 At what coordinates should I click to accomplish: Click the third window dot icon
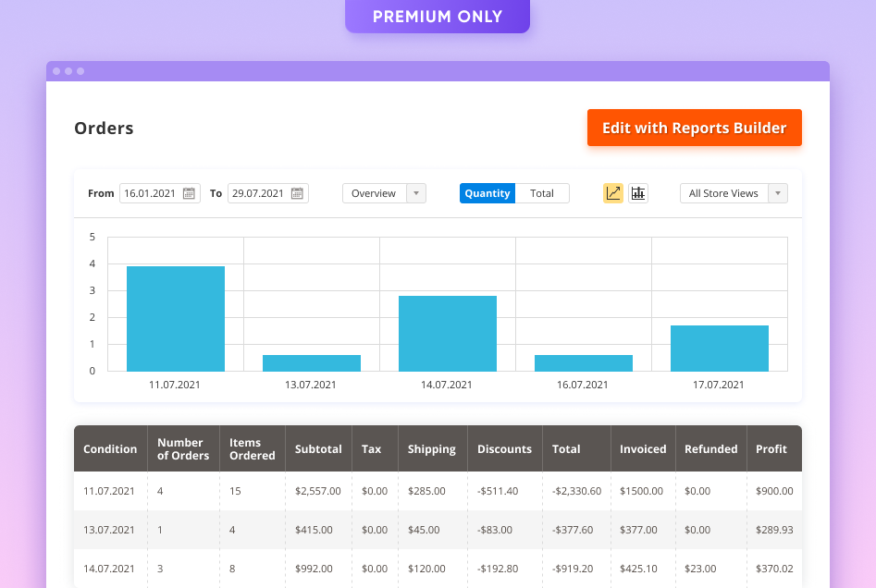80,69
